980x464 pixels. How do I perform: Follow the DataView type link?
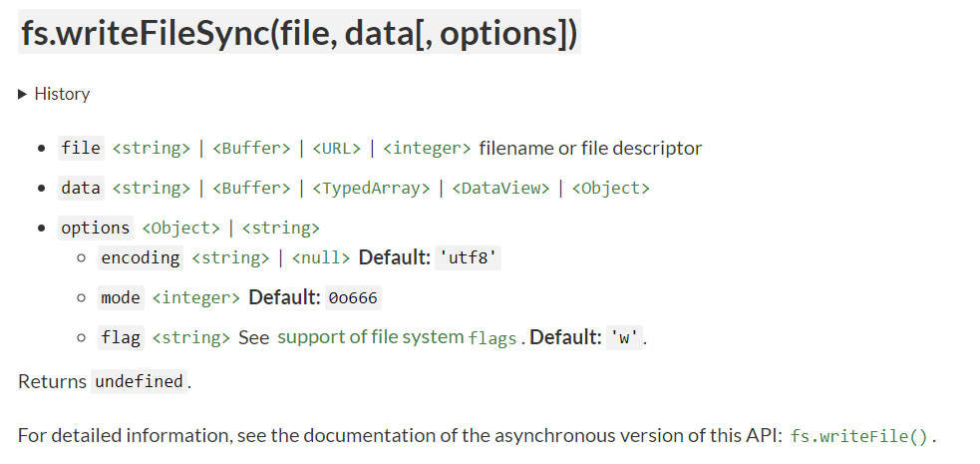point(501,188)
